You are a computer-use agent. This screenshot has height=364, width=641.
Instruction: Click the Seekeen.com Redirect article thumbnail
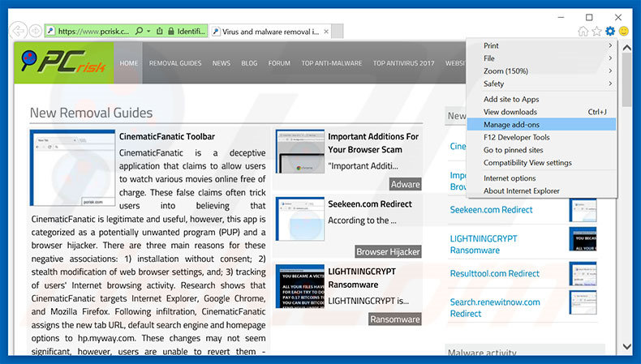(300, 219)
